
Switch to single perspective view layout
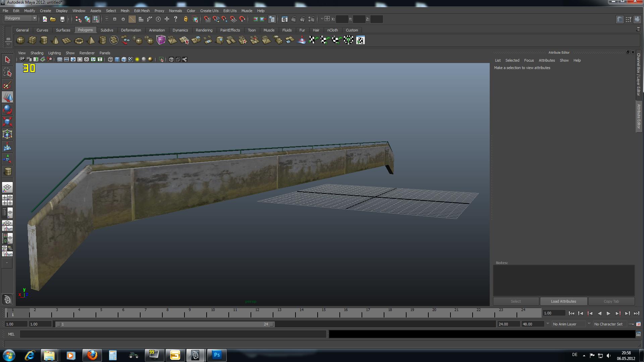[7, 187]
